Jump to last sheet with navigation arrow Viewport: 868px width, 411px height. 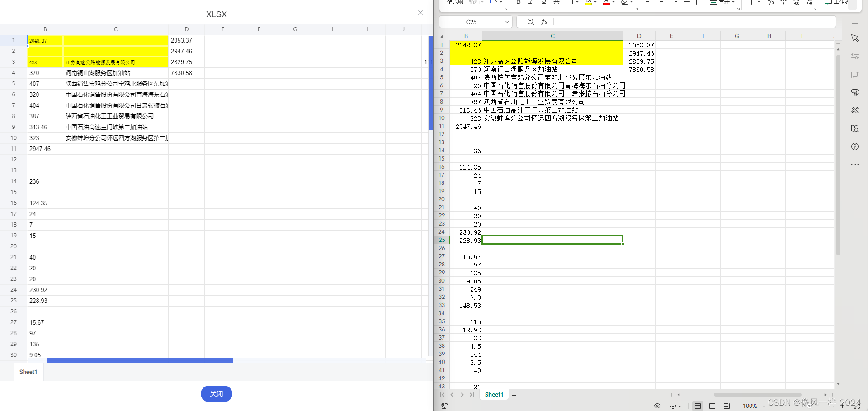pyautogui.click(x=472, y=395)
